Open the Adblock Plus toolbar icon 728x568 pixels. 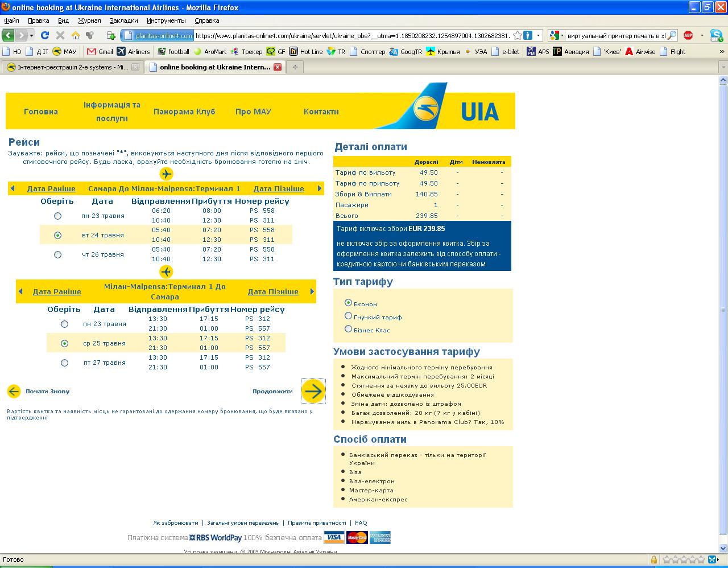tap(688, 35)
